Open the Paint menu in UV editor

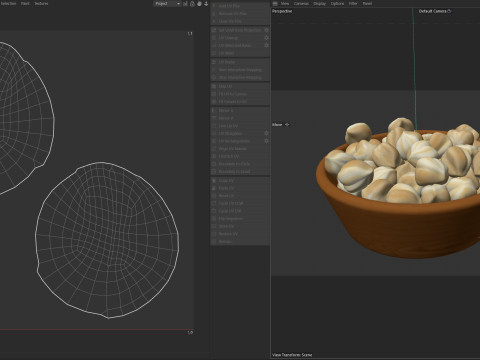tap(25, 3)
